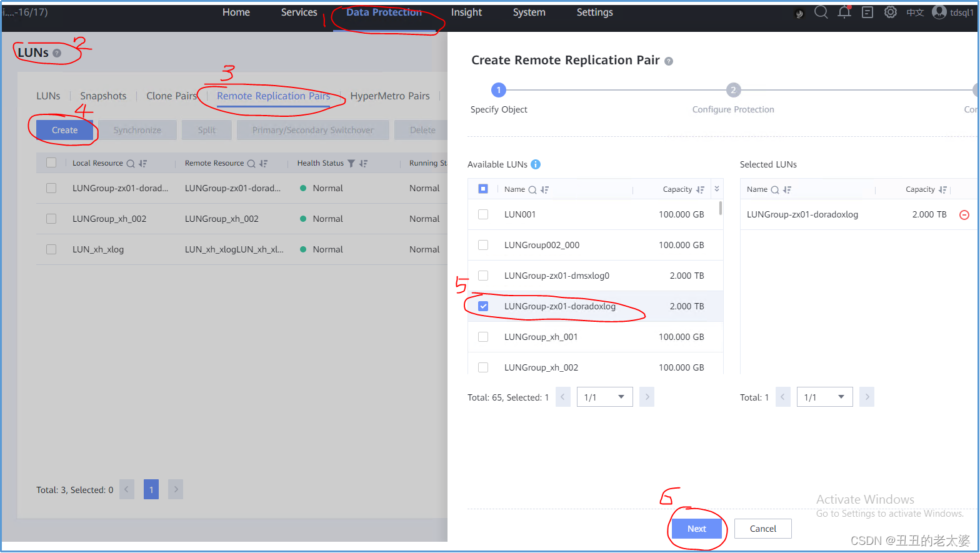
Task: Open the Data Protection menu
Action: coord(384,12)
